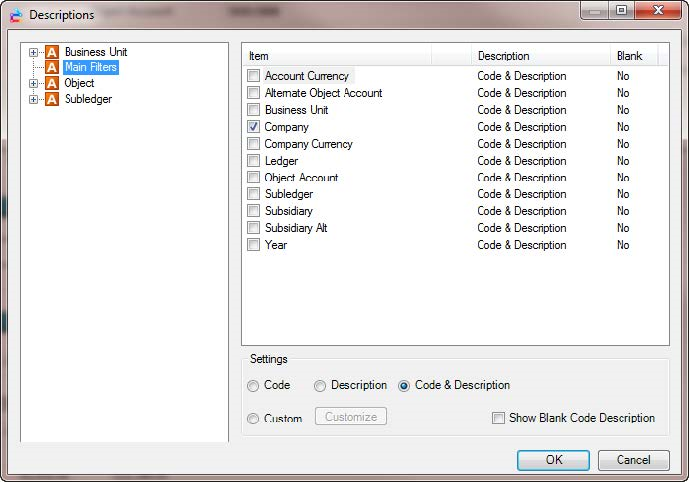This screenshot has height=482, width=689.
Task: Click the Blank column header
Action: point(630,56)
